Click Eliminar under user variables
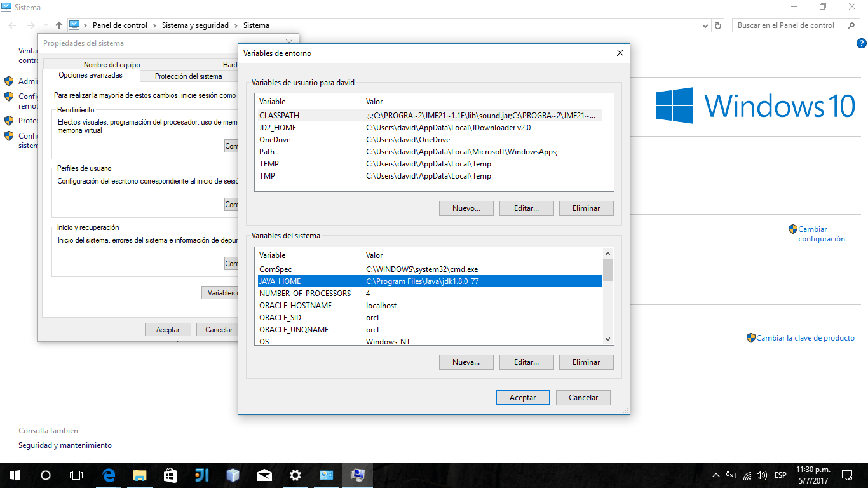This screenshot has height=488, width=868. (x=586, y=208)
